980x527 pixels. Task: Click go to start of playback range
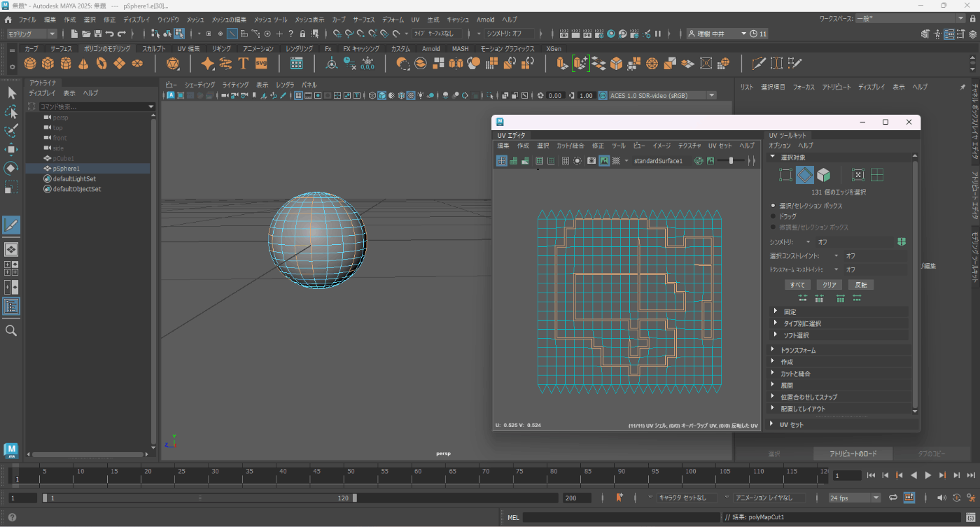point(871,475)
